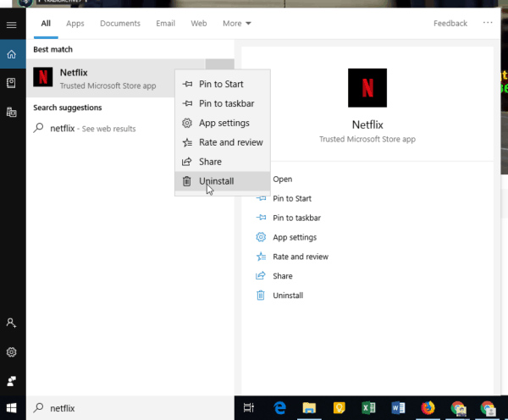Click the search box containing netflix

(x=130, y=408)
